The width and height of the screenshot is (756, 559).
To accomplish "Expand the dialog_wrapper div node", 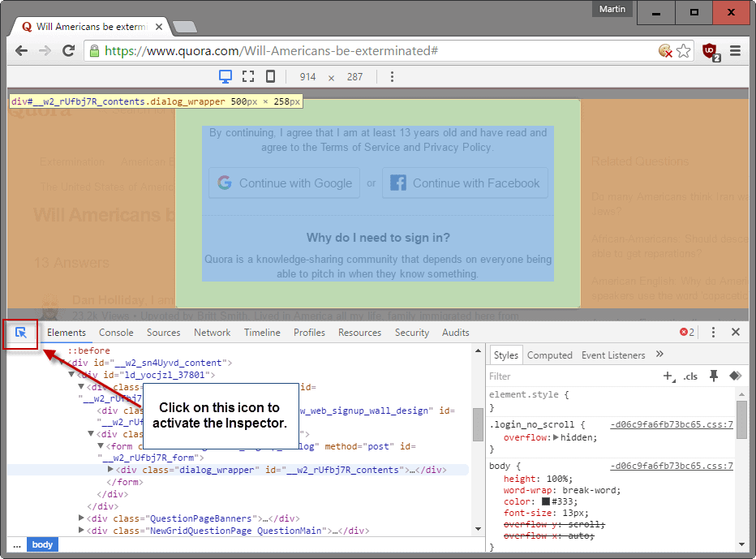I will click(110, 470).
